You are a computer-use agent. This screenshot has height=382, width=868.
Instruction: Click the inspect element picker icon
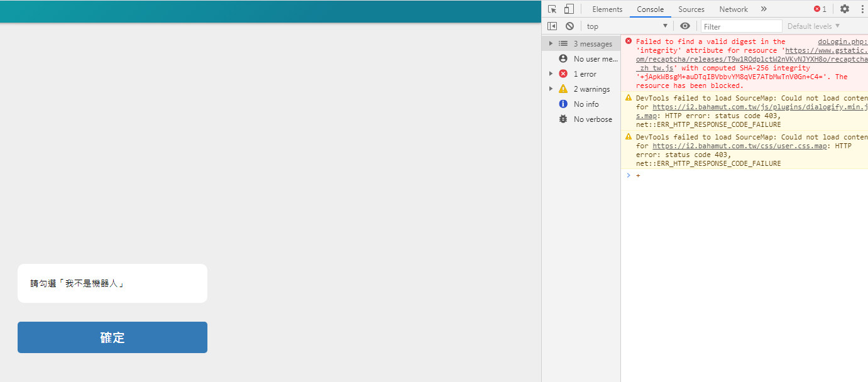coord(552,9)
